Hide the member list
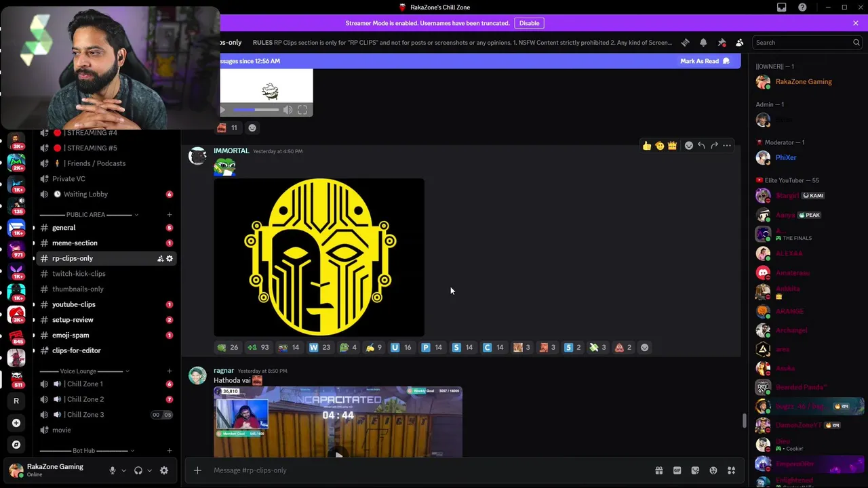The image size is (868, 488). pos(739,42)
